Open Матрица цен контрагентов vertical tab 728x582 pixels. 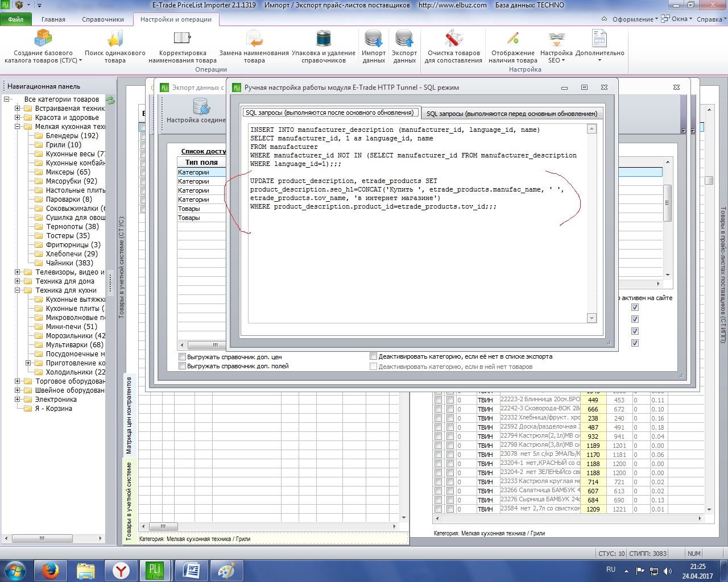pyautogui.click(x=129, y=414)
